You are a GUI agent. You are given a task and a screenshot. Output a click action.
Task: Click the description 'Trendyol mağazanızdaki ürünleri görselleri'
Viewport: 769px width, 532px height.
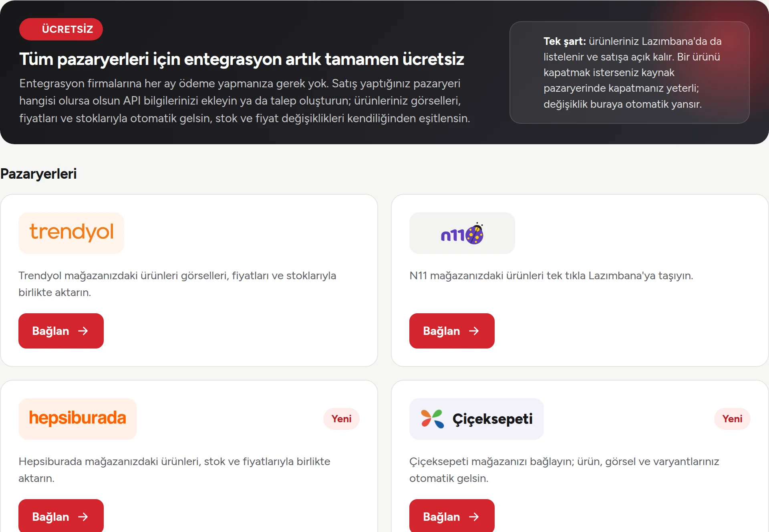(177, 284)
